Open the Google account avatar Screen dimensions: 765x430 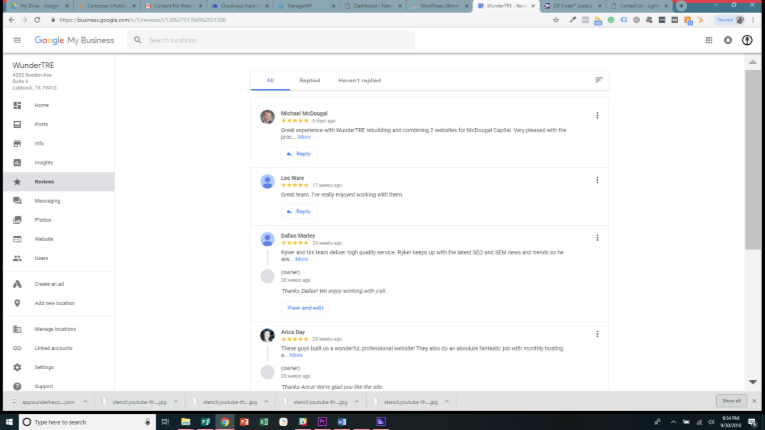click(747, 40)
